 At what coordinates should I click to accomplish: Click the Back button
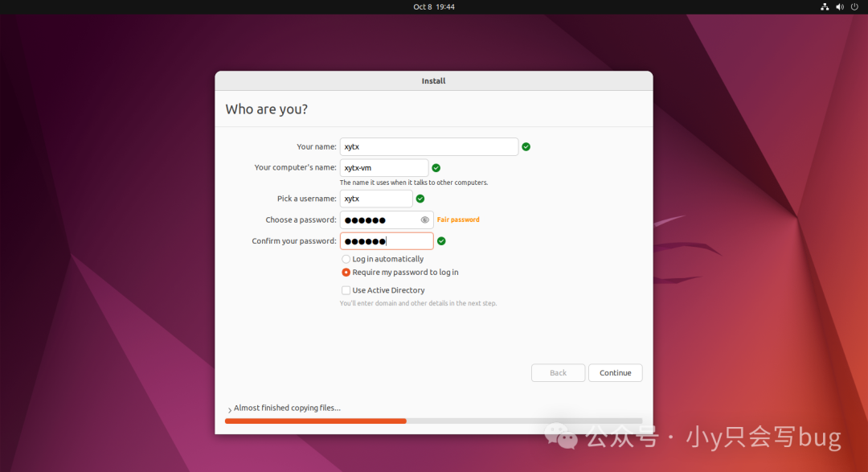point(558,373)
